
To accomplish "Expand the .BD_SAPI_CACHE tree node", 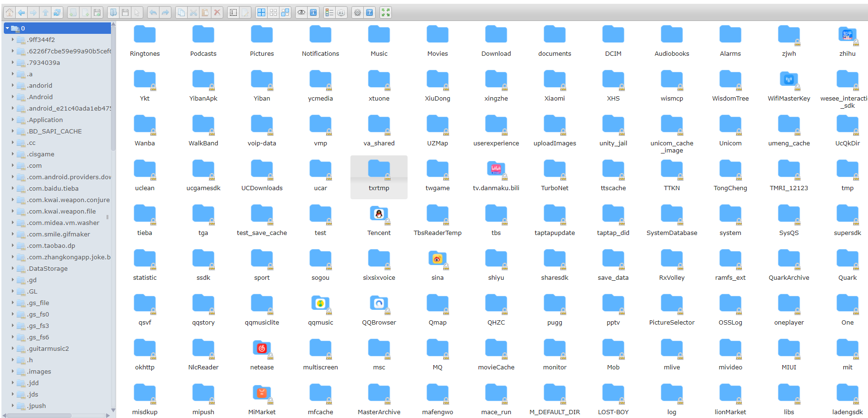I will (x=13, y=131).
